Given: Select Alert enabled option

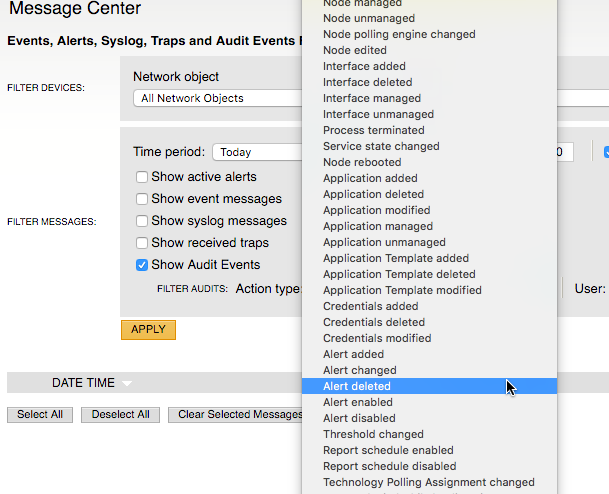Looking at the screenshot, I should (x=429, y=402).
